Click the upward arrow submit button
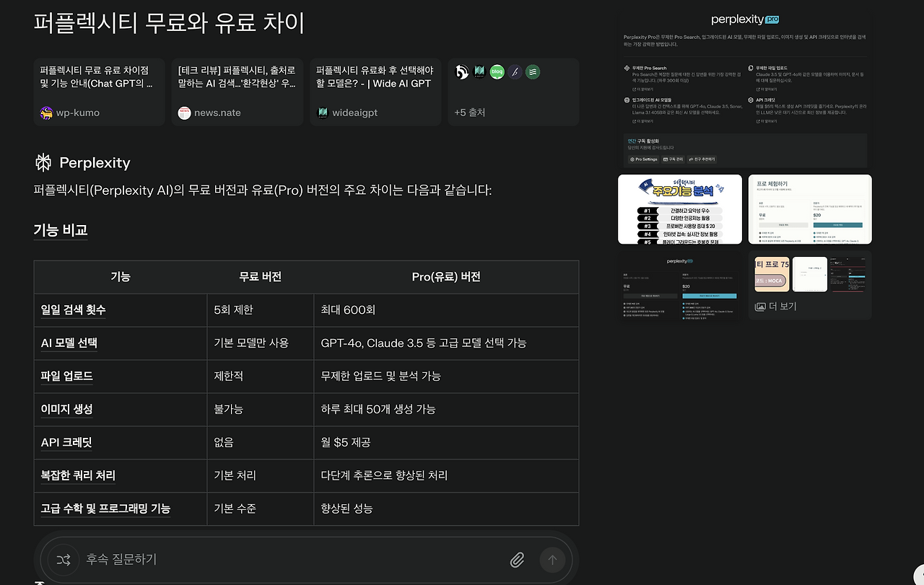Viewport: 924px width, 585px height. click(552, 560)
